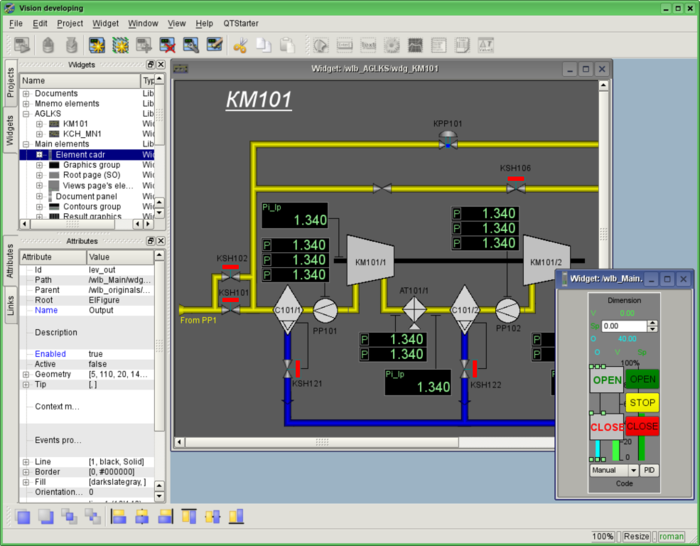Click the Align to bottom icon
700x546 pixels.
coord(236,517)
